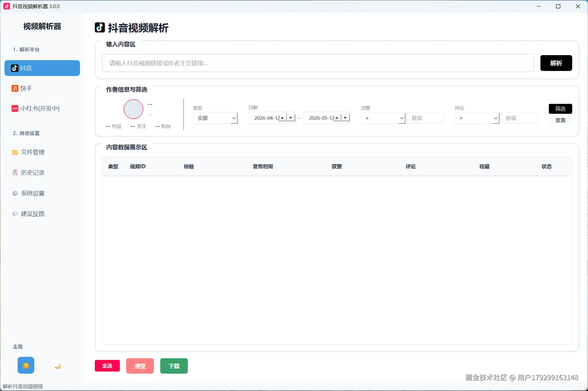The height and width of the screenshot is (391, 588).
Task: Switch to light theme sun icon
Action: point(26,365)
